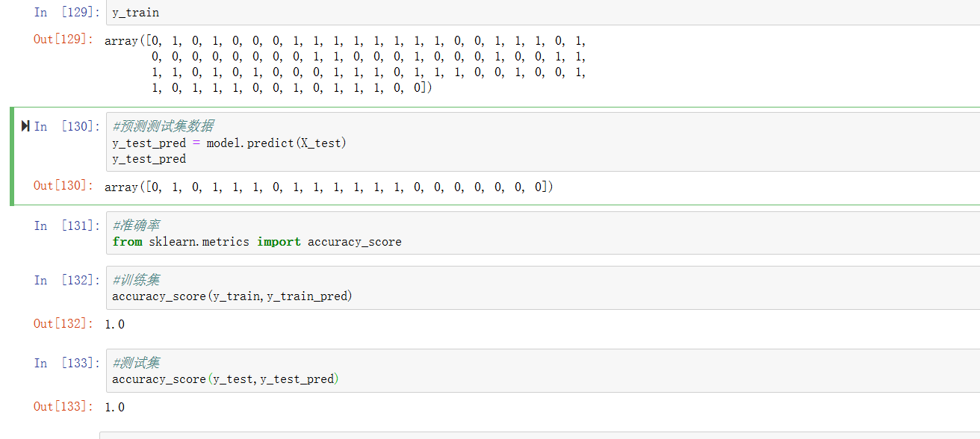Click accuracy_score(y_test,y_test_pred) code line
The height and width of the screenshot is (439, 980).
(226, 379)
